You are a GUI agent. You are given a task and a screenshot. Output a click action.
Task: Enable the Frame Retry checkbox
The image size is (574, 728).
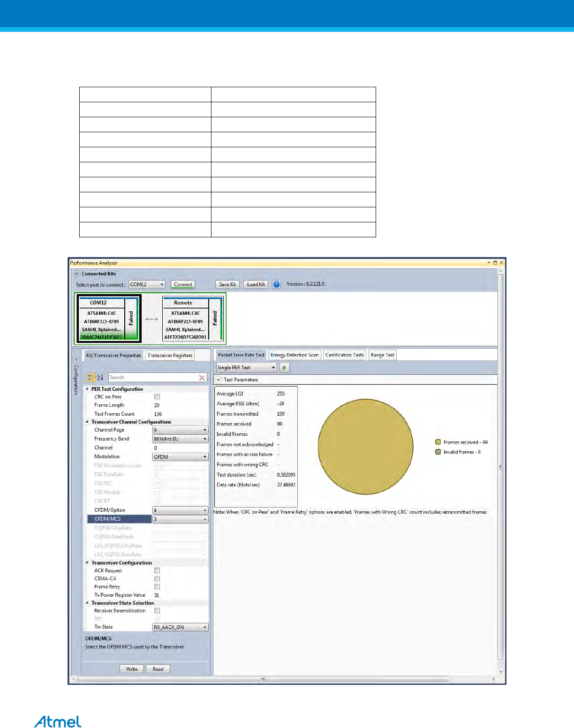click(x=157, y=587)
